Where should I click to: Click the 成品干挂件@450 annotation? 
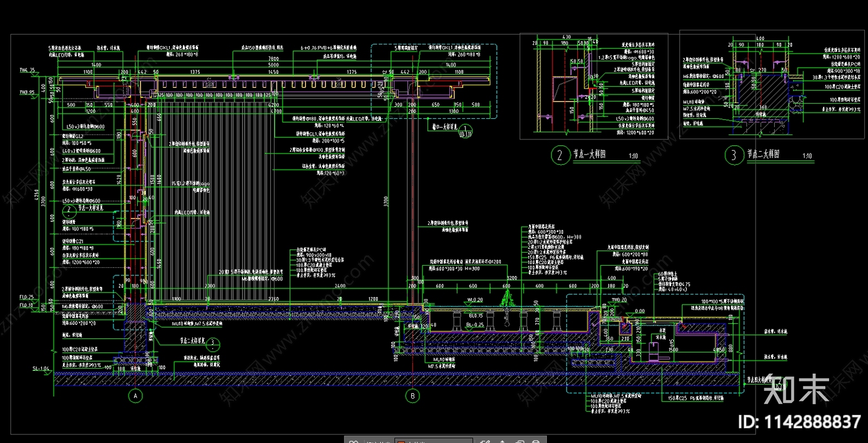[x=76, y=169]
